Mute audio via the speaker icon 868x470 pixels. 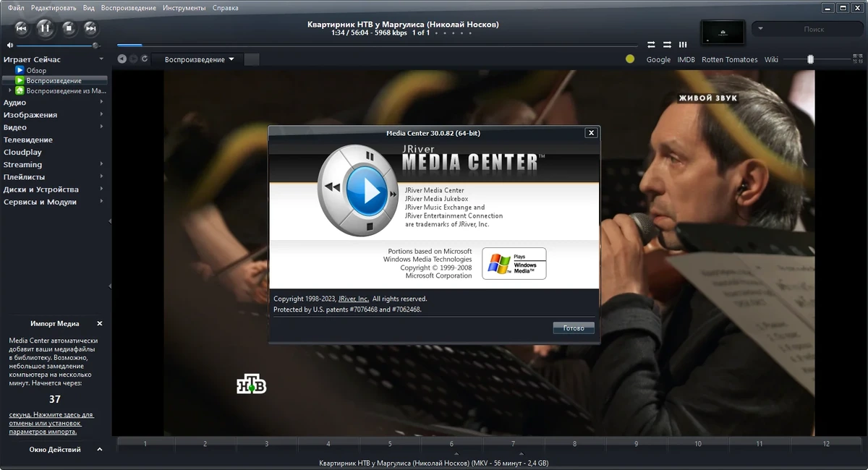click(9, 45)
